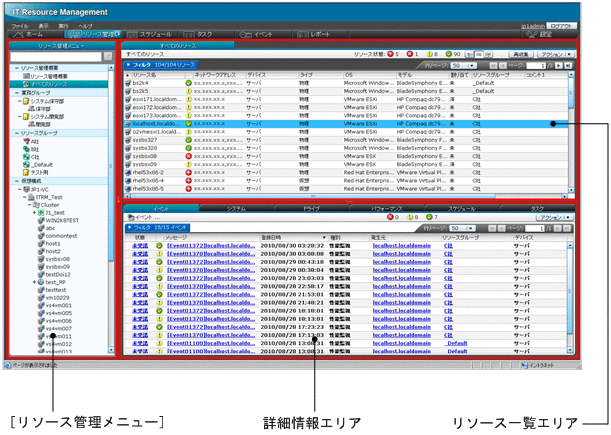
Task: Click the first view-mode icon near 再収集
Action: pyautogui.click(x=470, y=54)
